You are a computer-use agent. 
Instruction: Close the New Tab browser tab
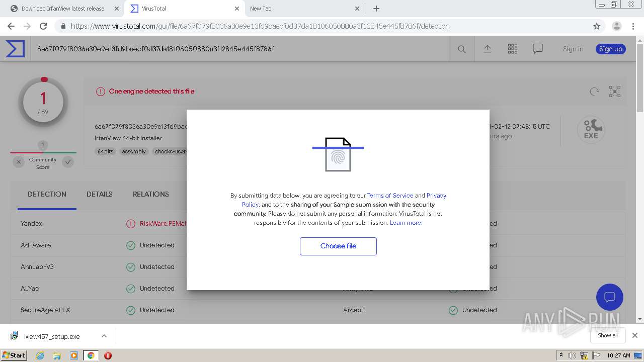357,9
